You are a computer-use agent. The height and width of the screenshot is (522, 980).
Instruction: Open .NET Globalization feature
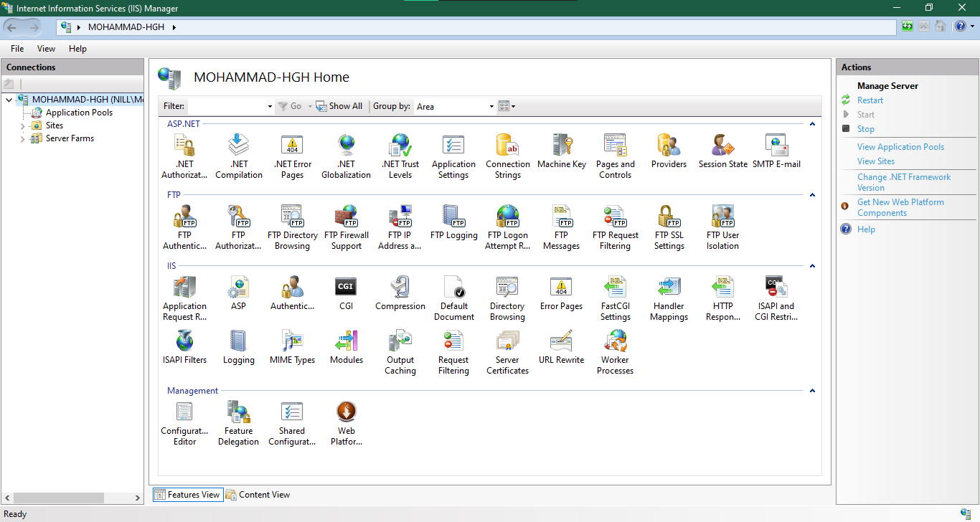click(x=347, y=156)
